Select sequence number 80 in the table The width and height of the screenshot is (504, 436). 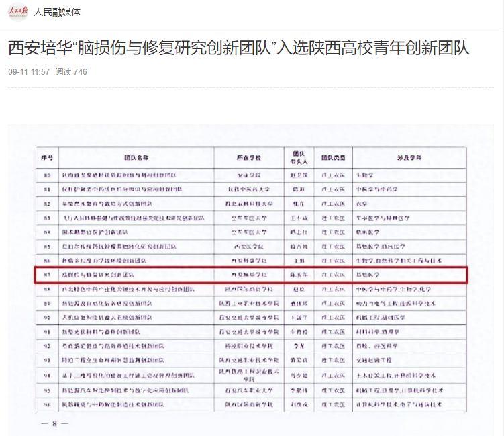click(x=46, y=174)
